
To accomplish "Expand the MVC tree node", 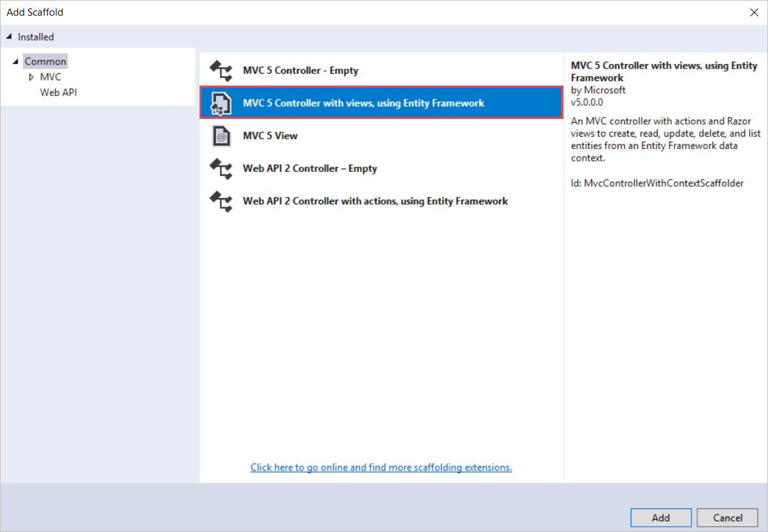I will coord(31,76).
